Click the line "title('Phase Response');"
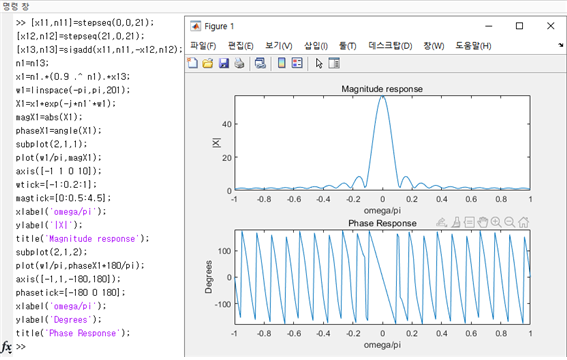This screenshot has width=567, height=360. click(73, 333)
